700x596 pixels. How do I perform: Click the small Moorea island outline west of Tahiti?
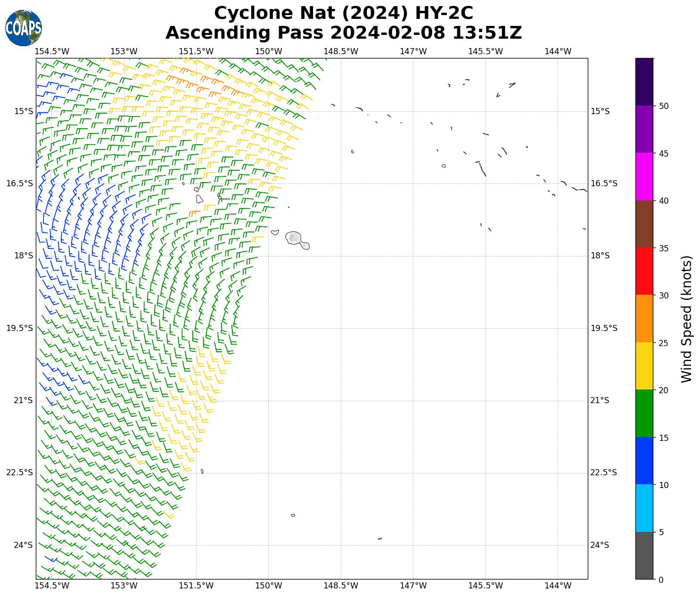[275, 232]
